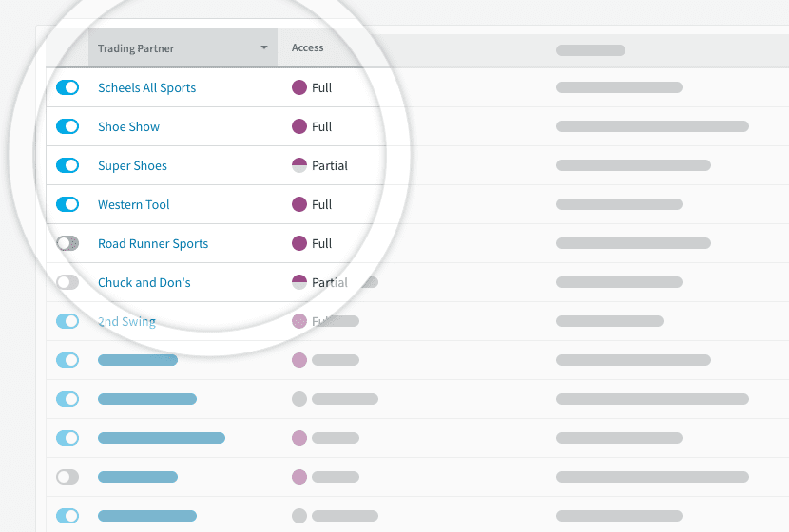Toggle the Shoe Show switch
Screen dimensions: 789x532
click(x=67, y=126)
